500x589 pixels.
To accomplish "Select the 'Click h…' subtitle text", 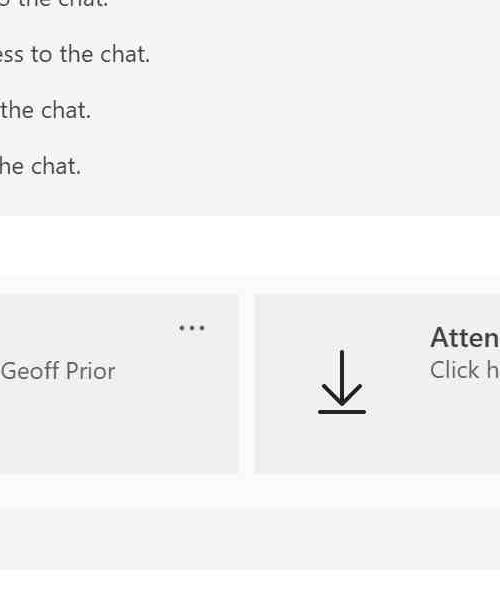I will click(x=465, y=370).
